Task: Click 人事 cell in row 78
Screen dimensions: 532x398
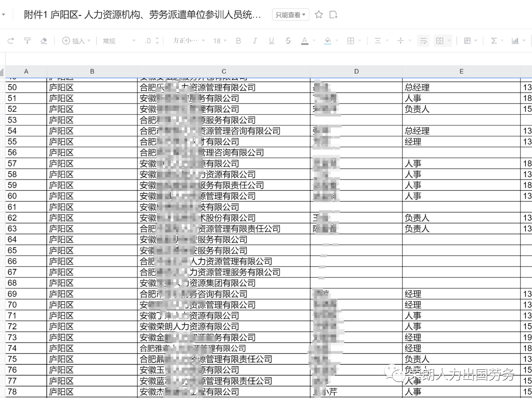Action: click(x=461, y=392)
